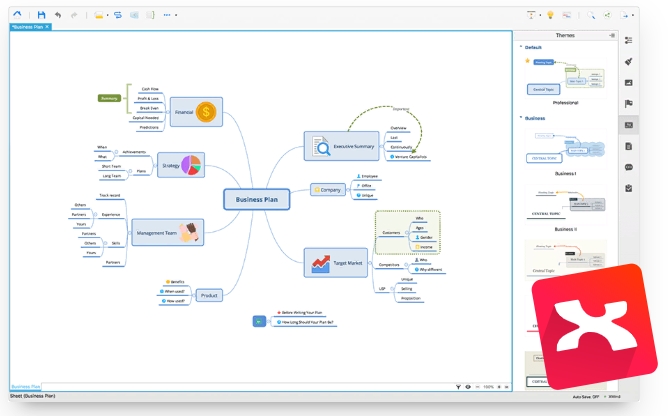Image resolution: width=668 pixels, height=416 pixels.
Task: Select the Cash Flow subtopic
Action: [x=150, y=89]
